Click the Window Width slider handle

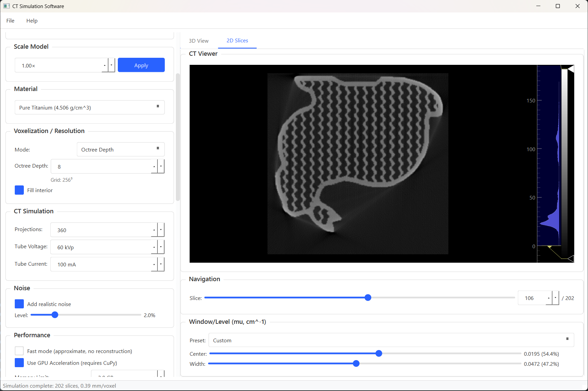click(356, 363)
